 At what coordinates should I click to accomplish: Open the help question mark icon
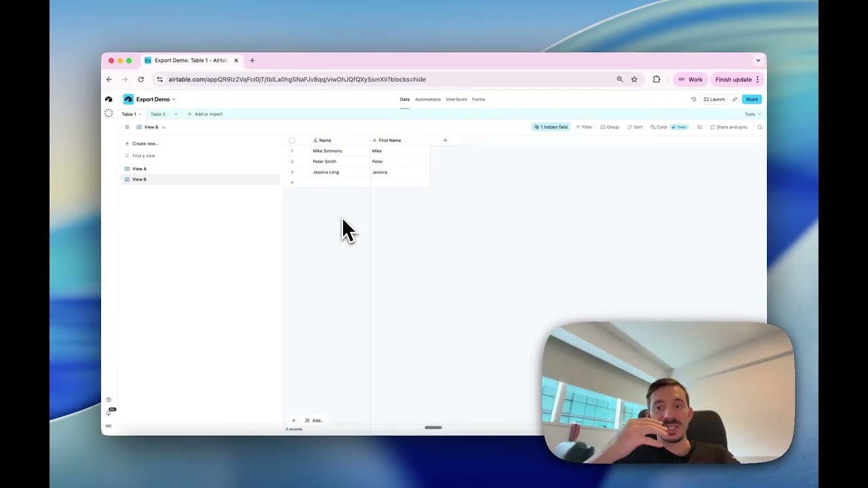point(108,400)
